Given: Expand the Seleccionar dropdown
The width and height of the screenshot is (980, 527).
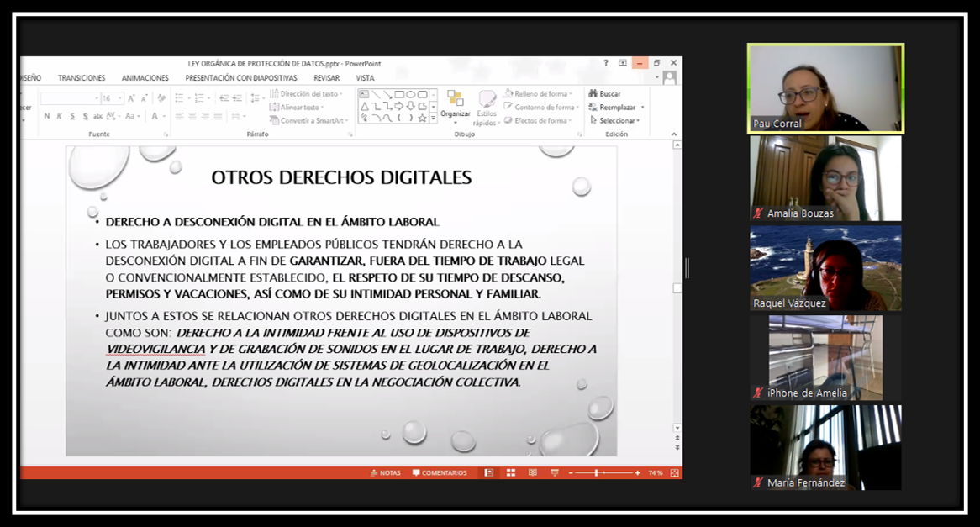Looking at the screenshot, I should pyautogui.click(x=619, y=120).
